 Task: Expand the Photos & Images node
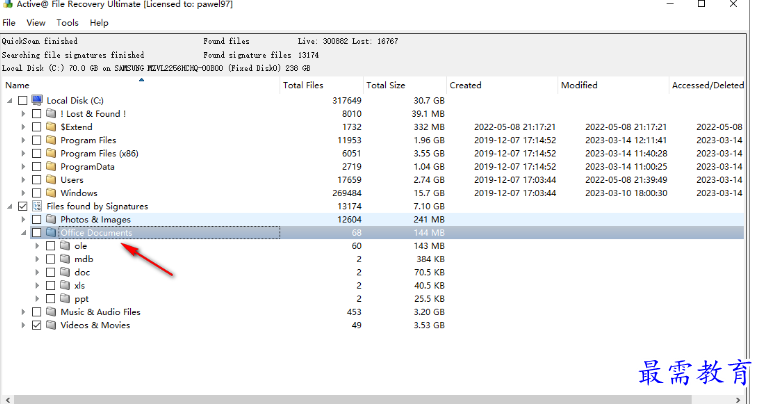tap(23, 219)
